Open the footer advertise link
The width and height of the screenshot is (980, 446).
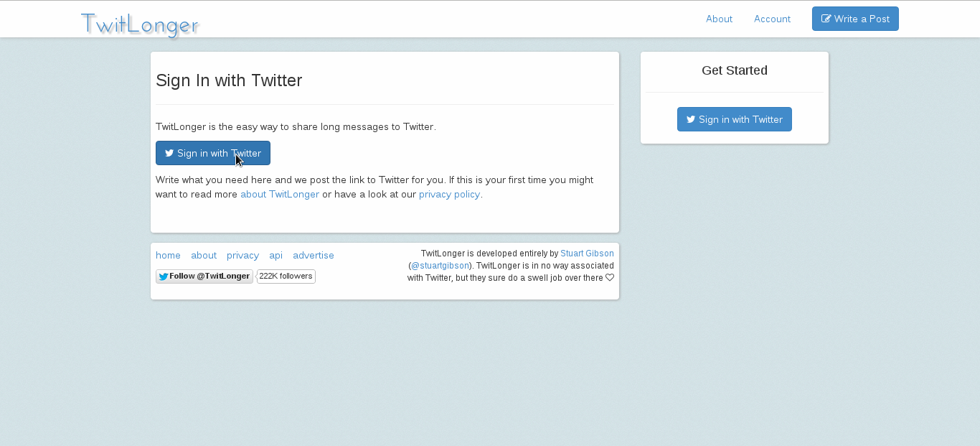tap(314, 255)
